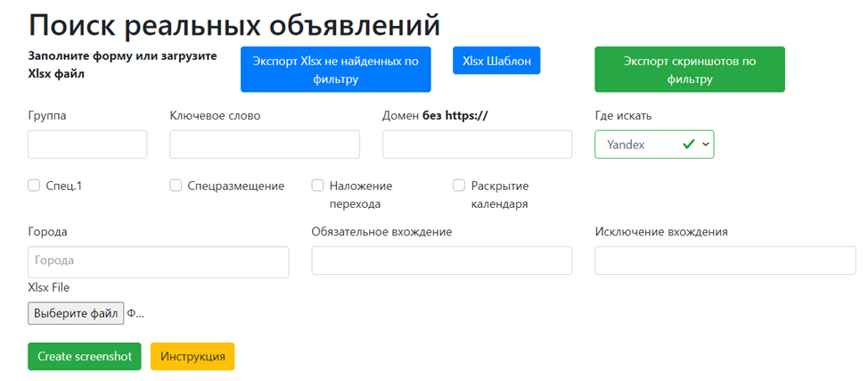Focus the Обязательное вхождение field
This screenshot has width=868, height=381.
441,261
